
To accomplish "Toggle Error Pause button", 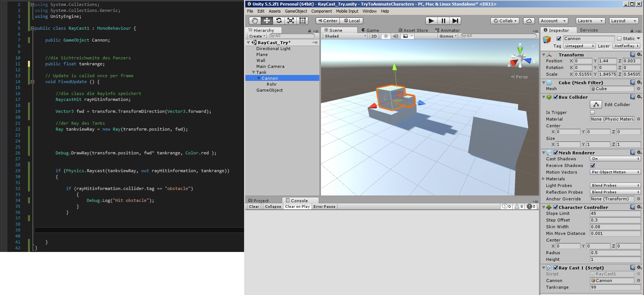I will point(324,207).
